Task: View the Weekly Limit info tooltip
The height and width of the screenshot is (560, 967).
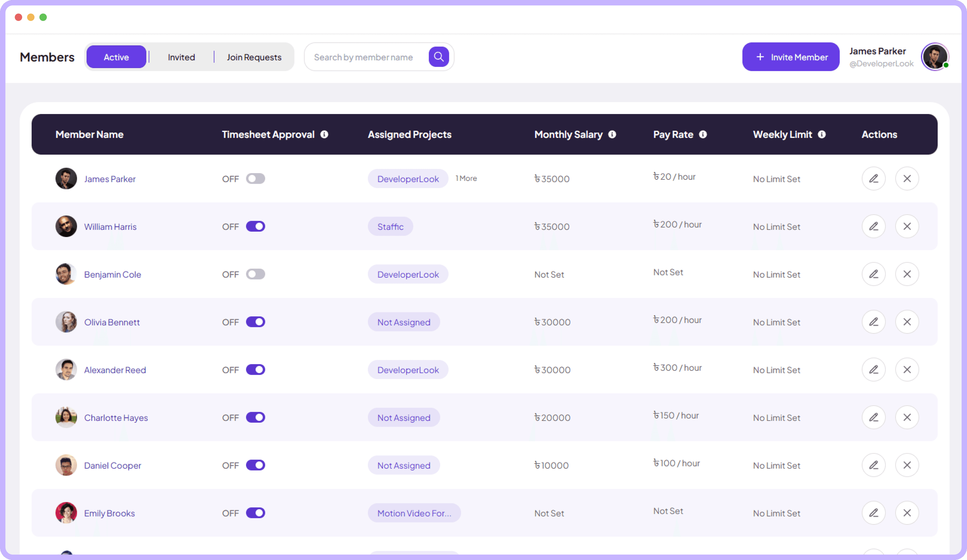Action: 822,135
